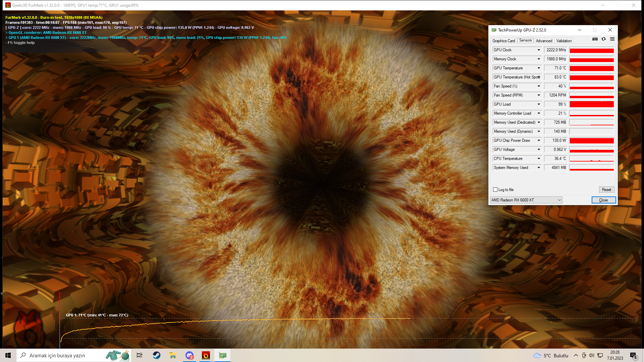Image resolution: width=644 pixels, height=362 pixels.
Task: Open the GPU-Z hamburger menu icon
Action: [612, 39]
